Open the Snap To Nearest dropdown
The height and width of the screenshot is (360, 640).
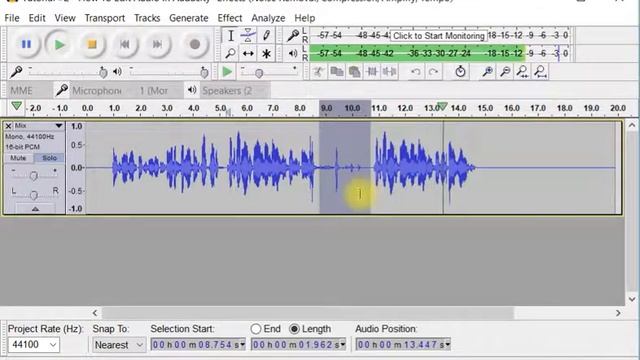[119, 345]
